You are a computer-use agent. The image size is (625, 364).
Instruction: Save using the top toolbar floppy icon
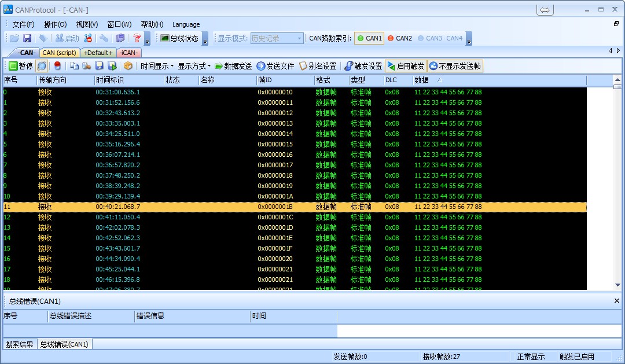tap(27, 38)
